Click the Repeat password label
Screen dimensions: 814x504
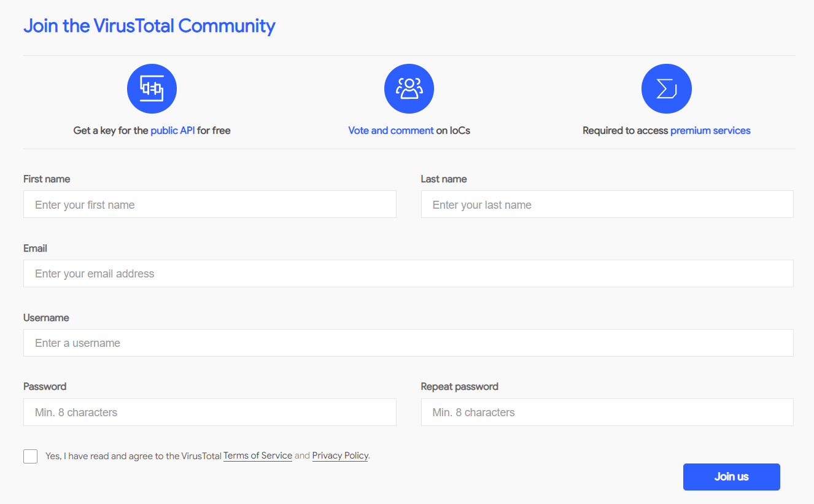pyautogui.click(x=460, y=387)
